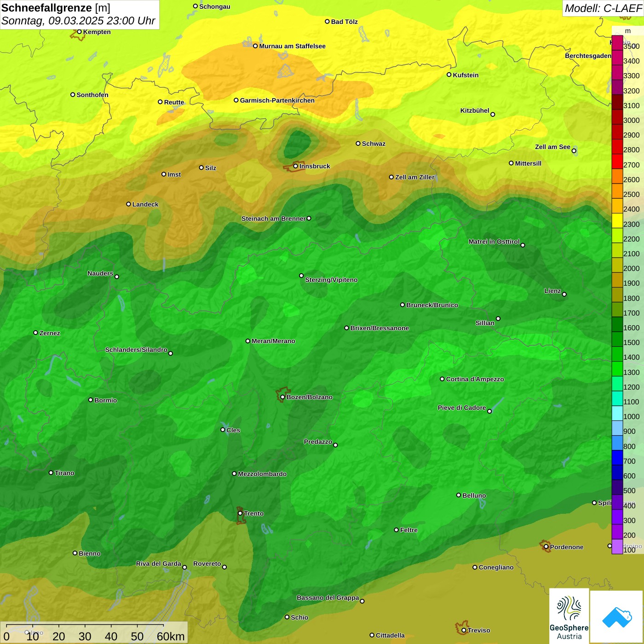Click the 'Berchtesgaden' label
Screen dimensions: 644x644
(x=588, y=56)
